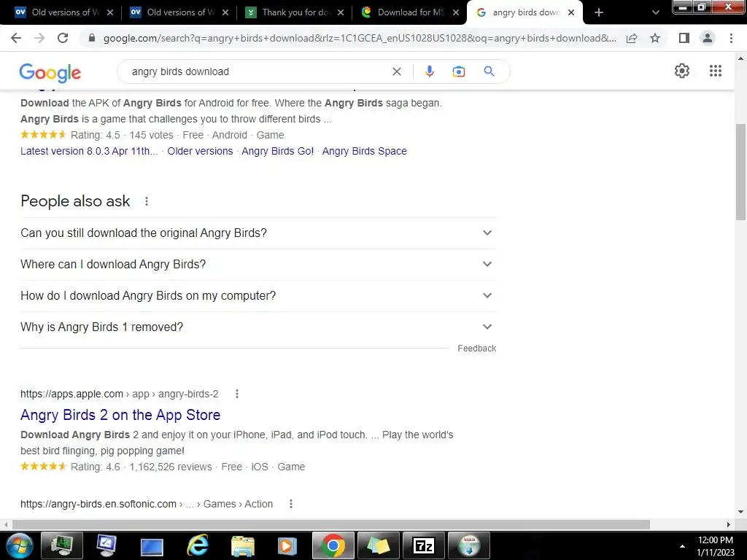The image size is (747, 560).
Task: Switch to 'Thank you for do' tab
Action: coord(295,12)
